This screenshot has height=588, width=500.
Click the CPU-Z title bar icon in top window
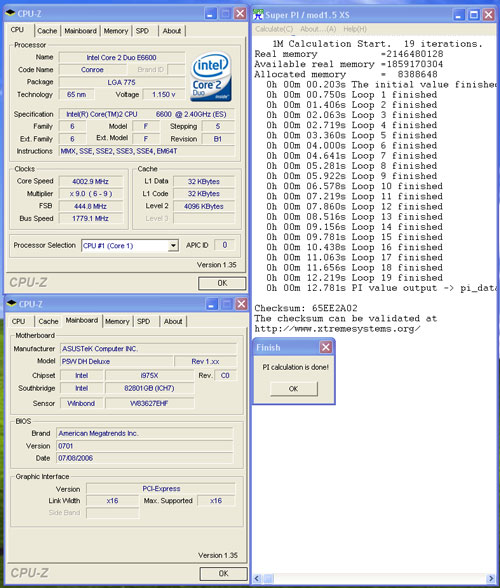11,14
